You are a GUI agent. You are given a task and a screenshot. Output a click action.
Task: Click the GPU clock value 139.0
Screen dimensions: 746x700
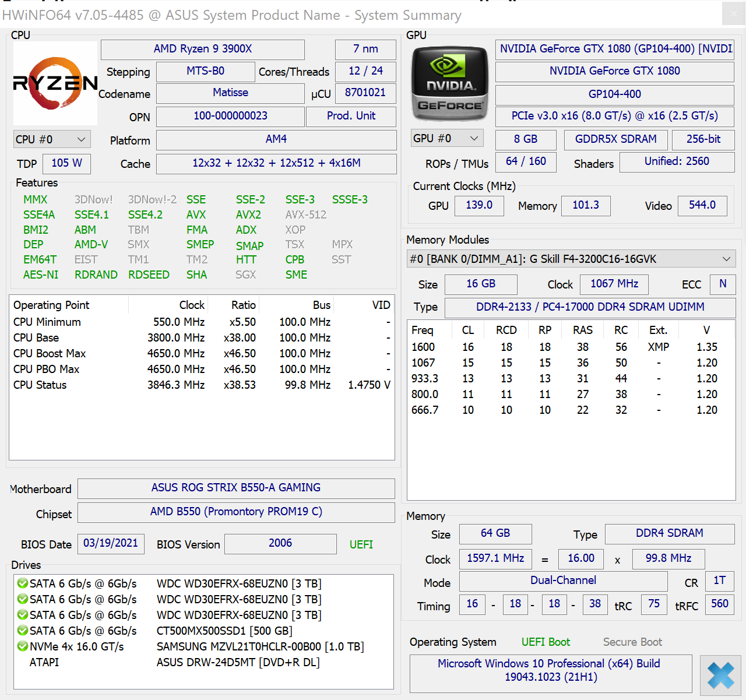pyautogui.click(x=479, y=205)
